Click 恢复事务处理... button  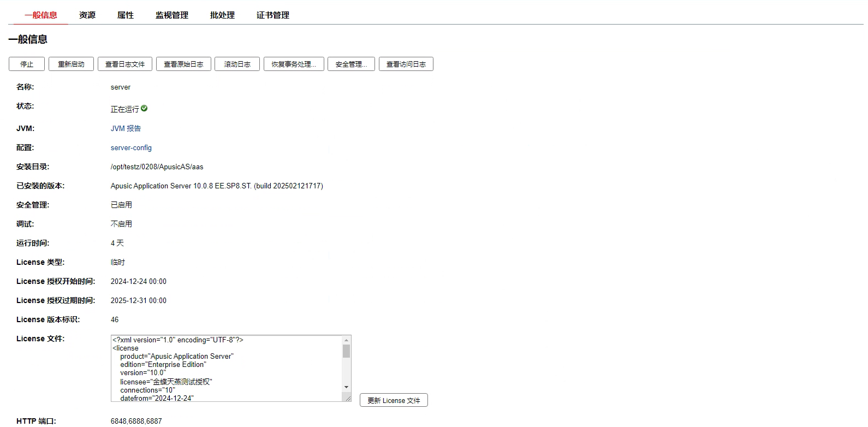[x=294, y=64]
